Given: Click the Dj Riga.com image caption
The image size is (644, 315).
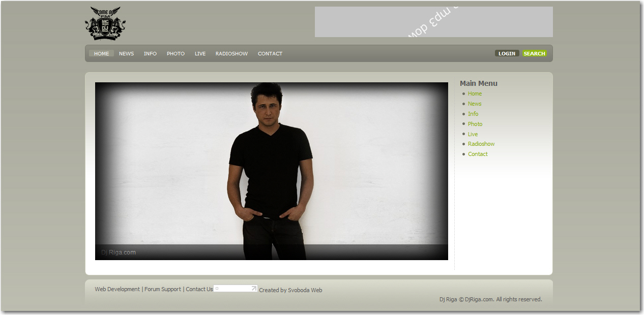Looking at the screenshot, I should coord(119,252).
